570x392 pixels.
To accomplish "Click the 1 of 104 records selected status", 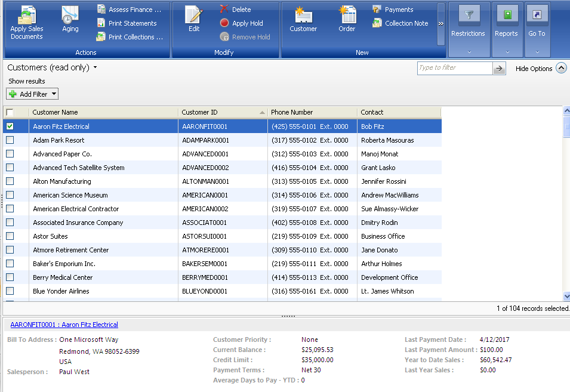I will (x=532, y=308).
